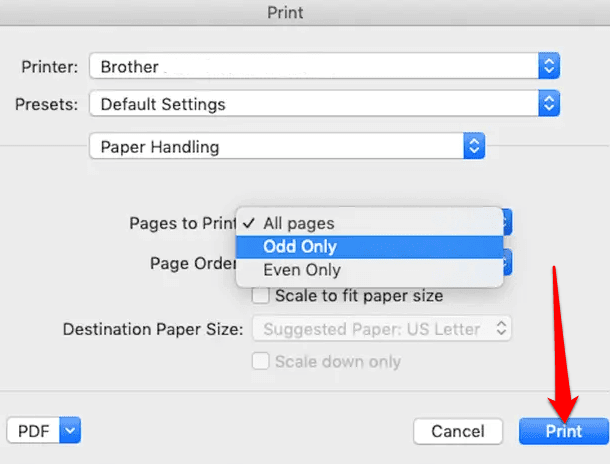Click the Destination Paper Size stepper arrows
610x464 pixels.
503,329
